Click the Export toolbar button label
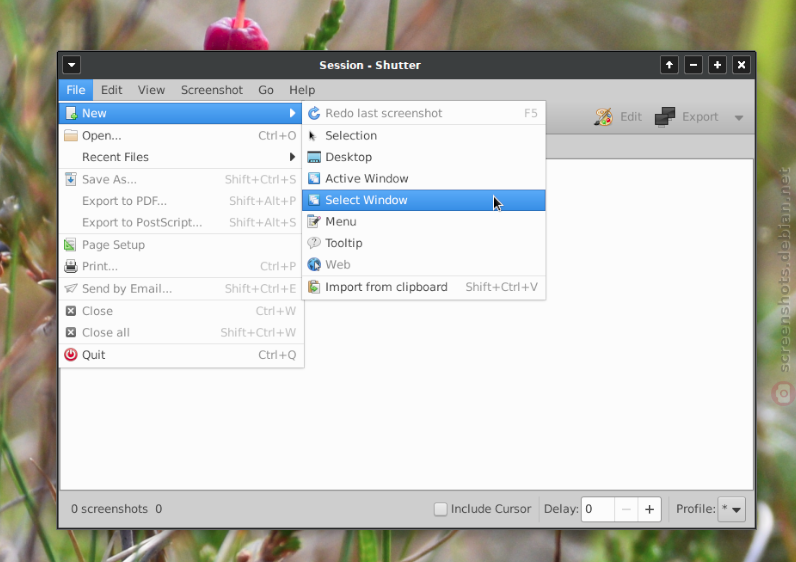Image resolution: width=796 pixels, height=562 pixels. (x=700, y=117)
